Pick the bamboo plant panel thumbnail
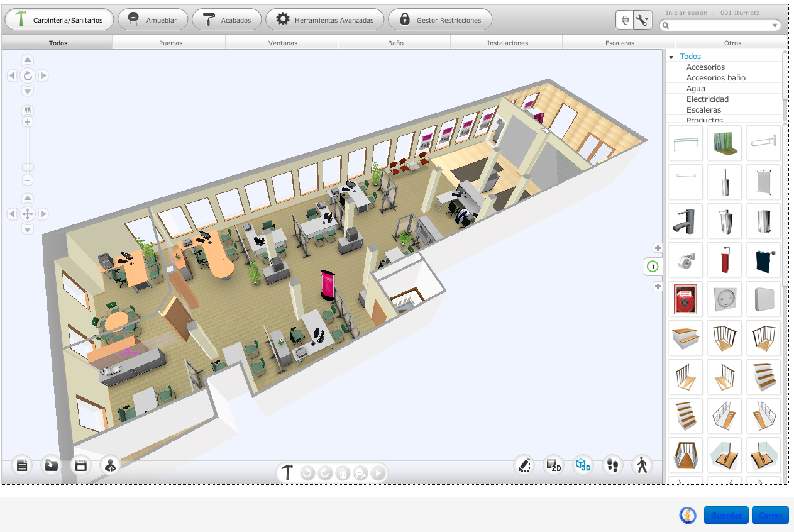Screen dimensions: 794x532 (x=724, y=143)
